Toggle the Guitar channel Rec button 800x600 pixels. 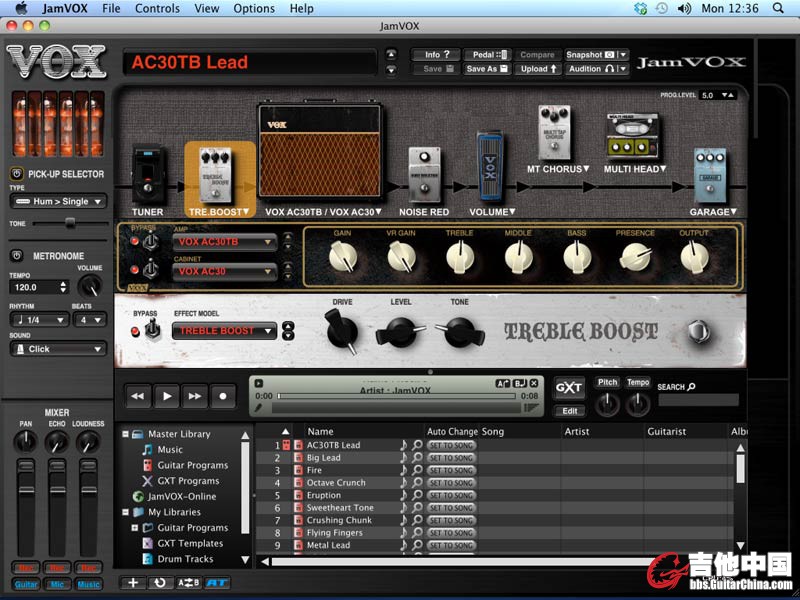pos(26,568)
